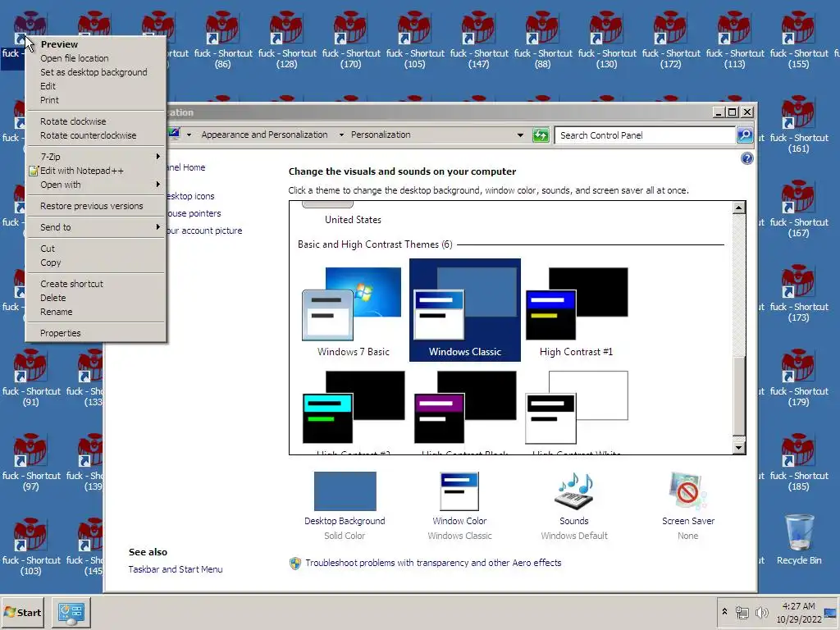Click the Start button

pyautogui.click(x=22, y=613)
